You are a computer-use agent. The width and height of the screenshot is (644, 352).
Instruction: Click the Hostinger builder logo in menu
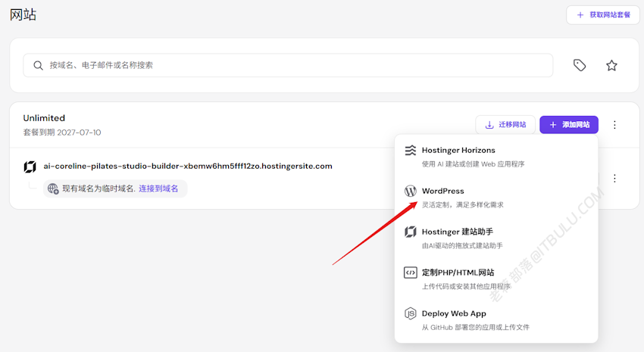click(x=411, y=232)
